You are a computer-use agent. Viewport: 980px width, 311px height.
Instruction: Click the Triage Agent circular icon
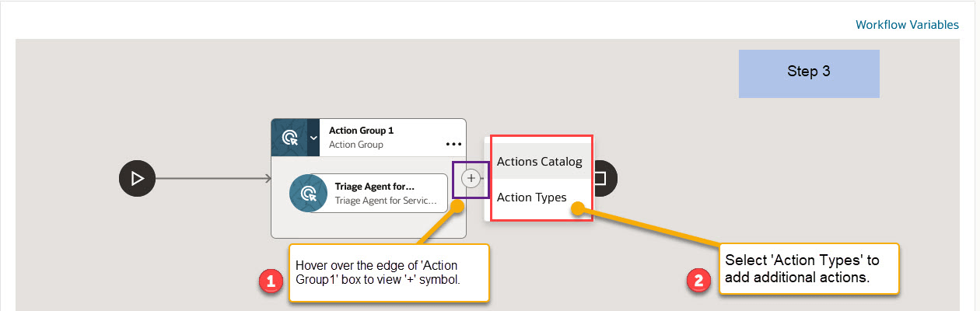click(x=309, y=193)
